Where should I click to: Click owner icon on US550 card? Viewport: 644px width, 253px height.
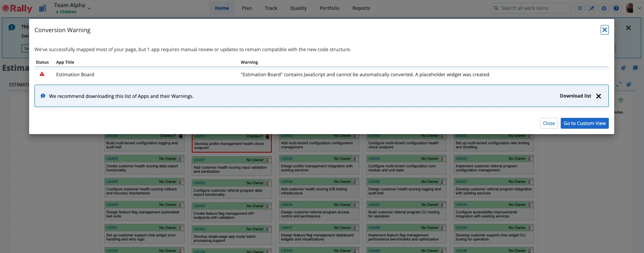click(x=356, y=159)
